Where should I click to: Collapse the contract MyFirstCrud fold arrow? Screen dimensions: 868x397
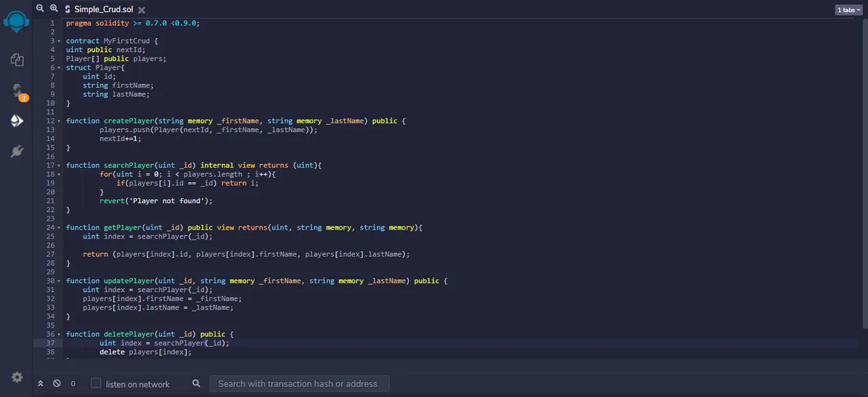(60, 41)
